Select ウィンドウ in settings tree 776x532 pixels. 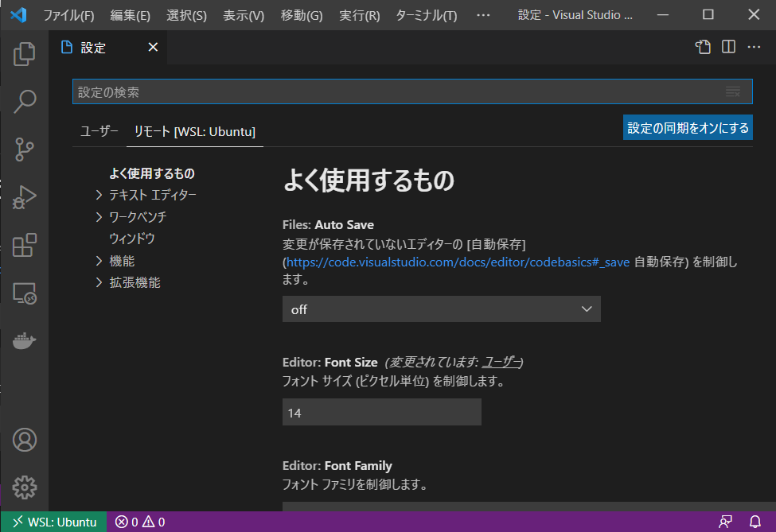click(x=132, y=239)
